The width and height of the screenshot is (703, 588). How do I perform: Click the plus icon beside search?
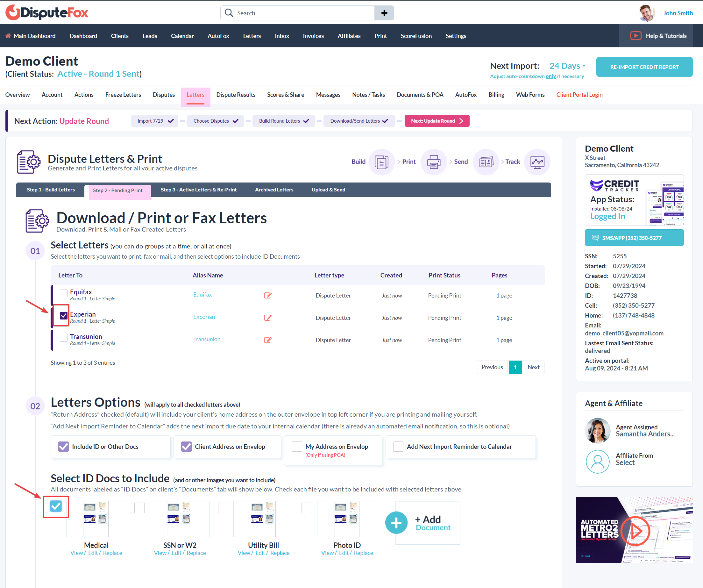384,13
